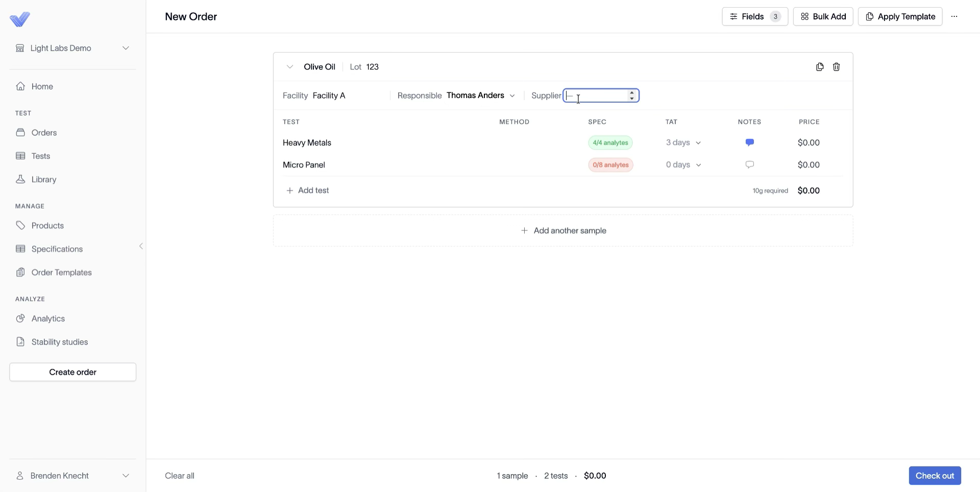The image size is (980, 492).
Task: Click the 0/8 analytes spec badge
Action: pyautogui.click(x=610, y=165)
